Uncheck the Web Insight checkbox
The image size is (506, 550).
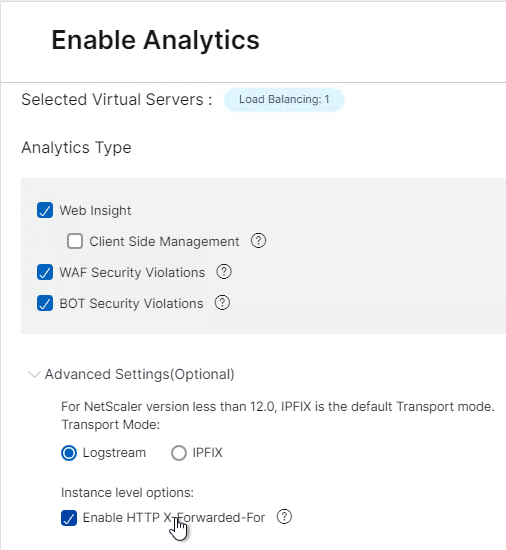45,210
